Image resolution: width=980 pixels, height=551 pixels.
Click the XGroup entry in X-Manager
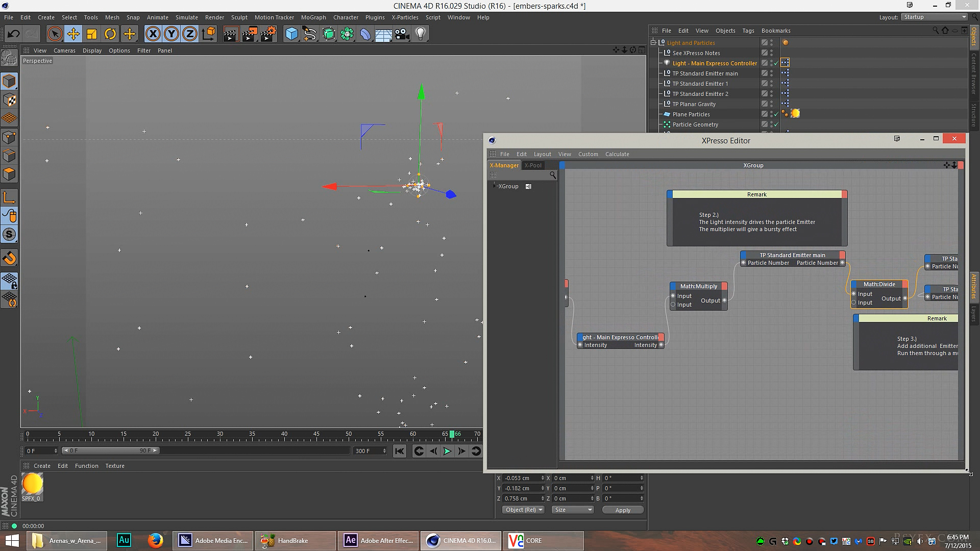pyautogui.click(x=508, y=186)
